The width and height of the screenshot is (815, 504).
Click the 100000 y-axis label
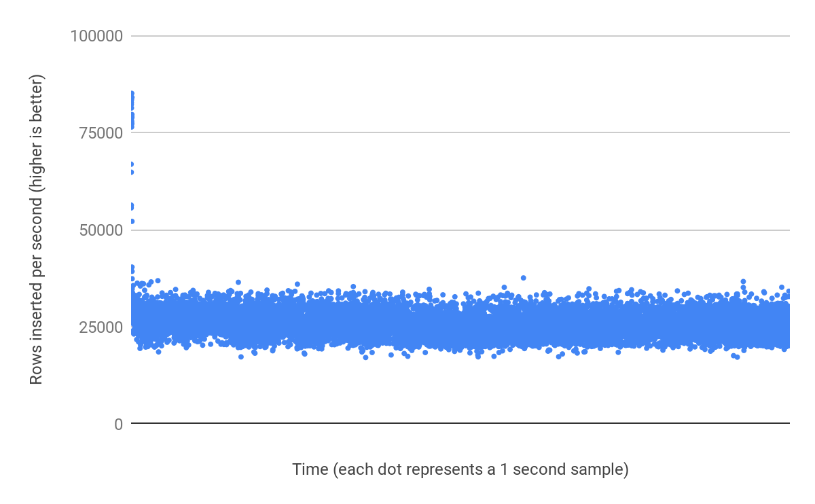point(96,35)
